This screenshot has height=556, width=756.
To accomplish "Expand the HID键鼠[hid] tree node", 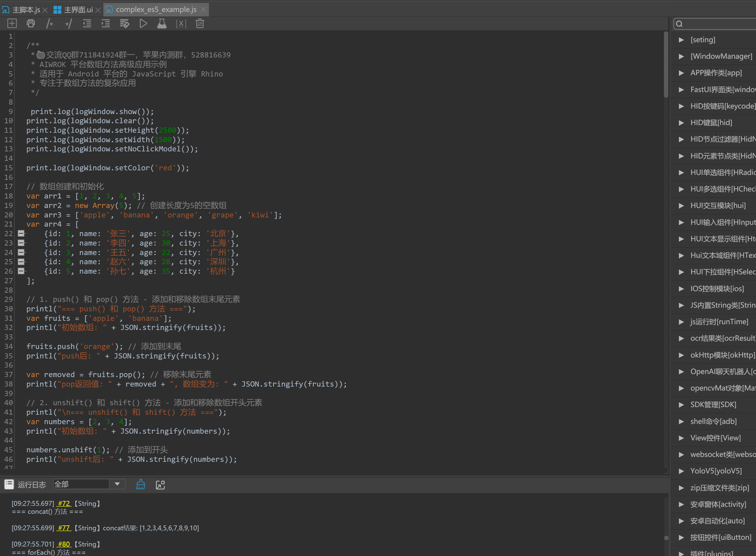I will 681,123.
